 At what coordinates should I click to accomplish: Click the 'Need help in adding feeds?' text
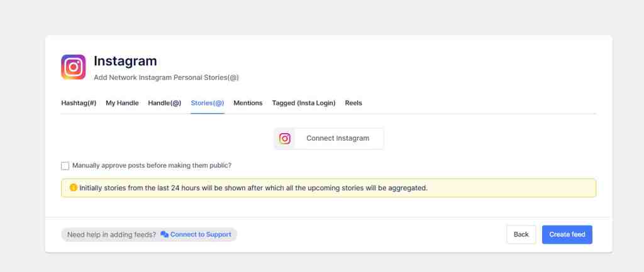click(111, 235)
